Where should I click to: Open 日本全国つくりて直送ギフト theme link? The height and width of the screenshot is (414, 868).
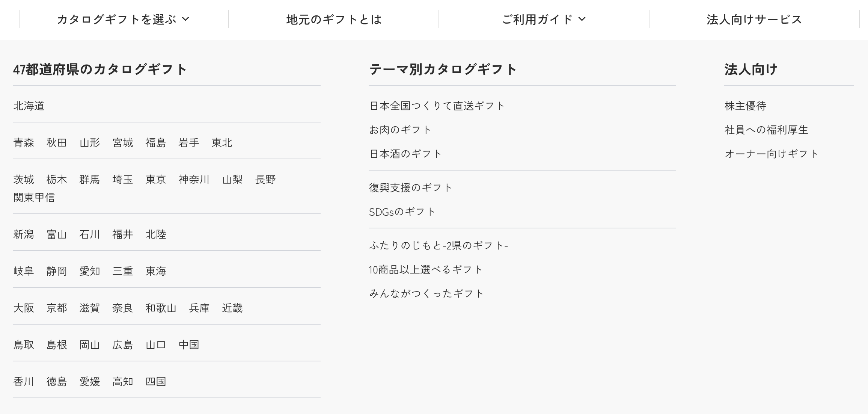pos(437,106)
